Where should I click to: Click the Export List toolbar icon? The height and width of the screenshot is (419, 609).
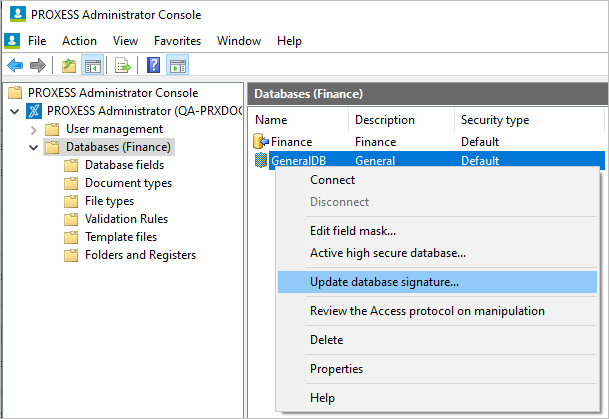(122, 65)
